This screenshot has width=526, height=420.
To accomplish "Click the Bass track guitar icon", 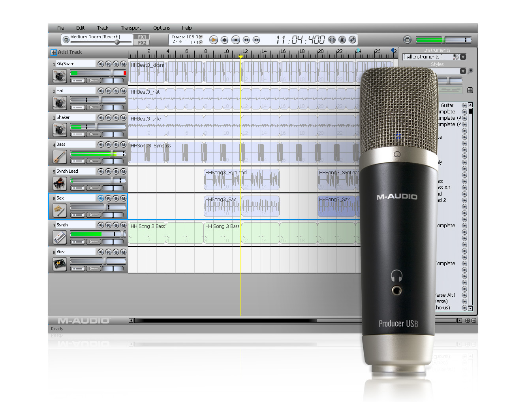I will tap(60, 156).
